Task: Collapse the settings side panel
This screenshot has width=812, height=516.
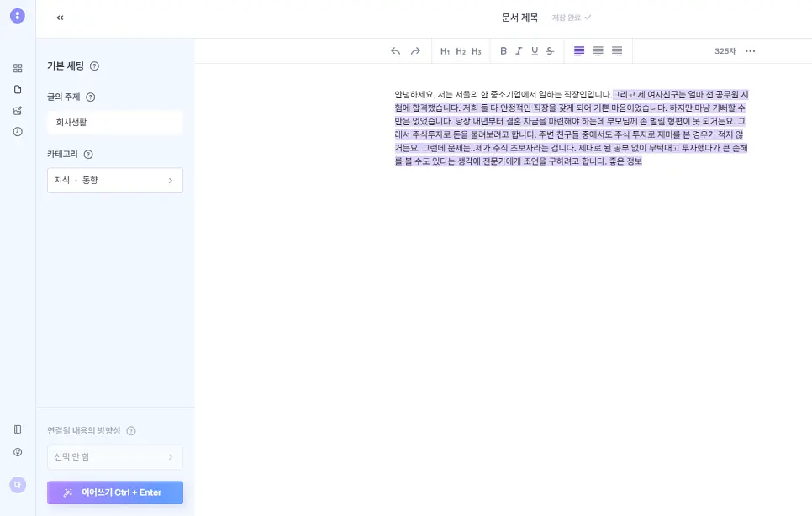Action: click(x=60, y=18)
